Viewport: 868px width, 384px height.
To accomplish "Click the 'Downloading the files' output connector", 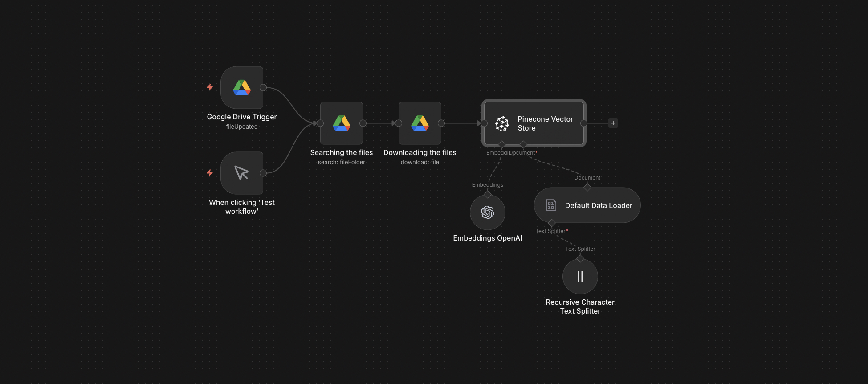I will click(441, 123).
